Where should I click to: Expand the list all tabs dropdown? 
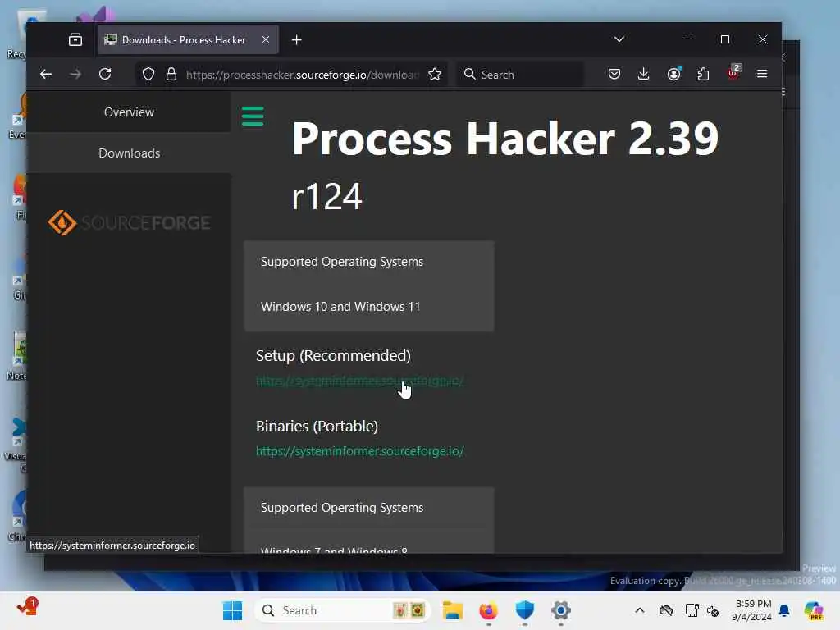619,39
